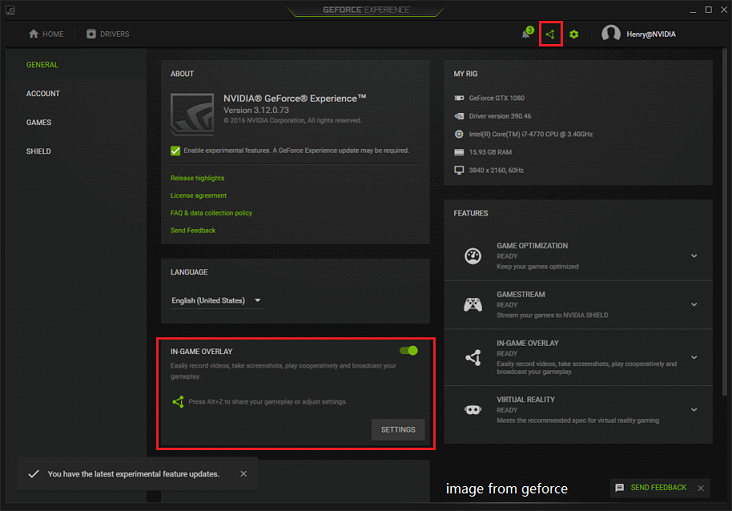This screenshot has height=511, width=732.
Task: Click the feedback chat bubble icon
Action: [x=619, y=488]
